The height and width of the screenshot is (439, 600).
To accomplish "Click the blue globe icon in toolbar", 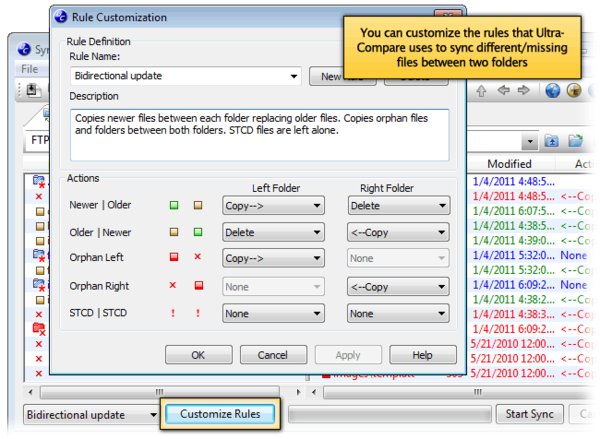I will pos(553,91).
